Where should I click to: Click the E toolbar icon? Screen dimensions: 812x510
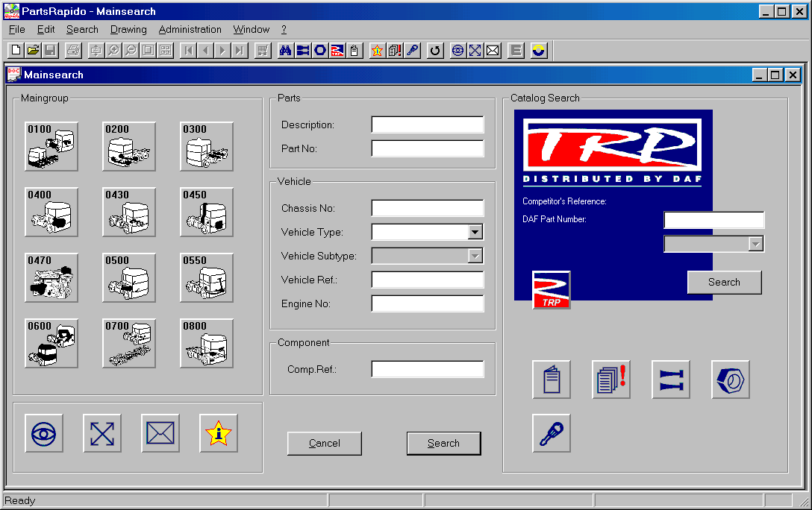pyautogui.click(x=516, y=50)
